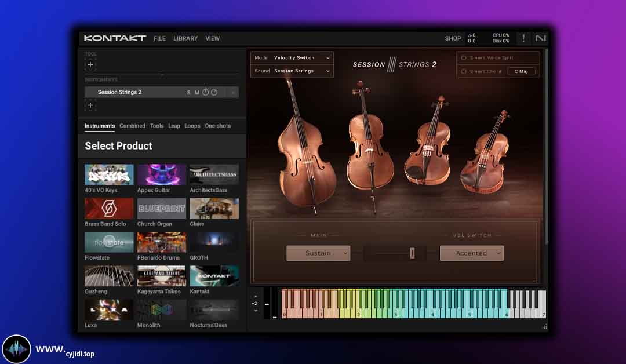Switch to the Loops tab
The image size is (626, 364).
pos(192,126)
